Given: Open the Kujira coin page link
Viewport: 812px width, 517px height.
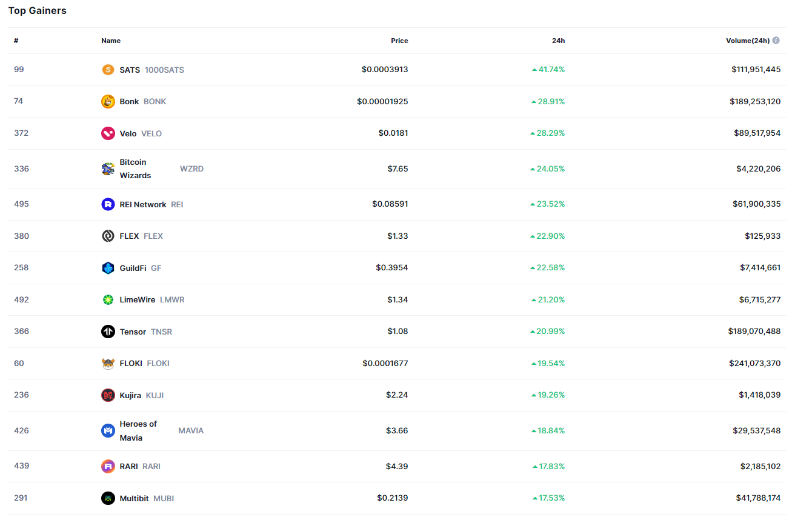Looking at the screenshot, I should pyautogui.click(x=130, y=395).
